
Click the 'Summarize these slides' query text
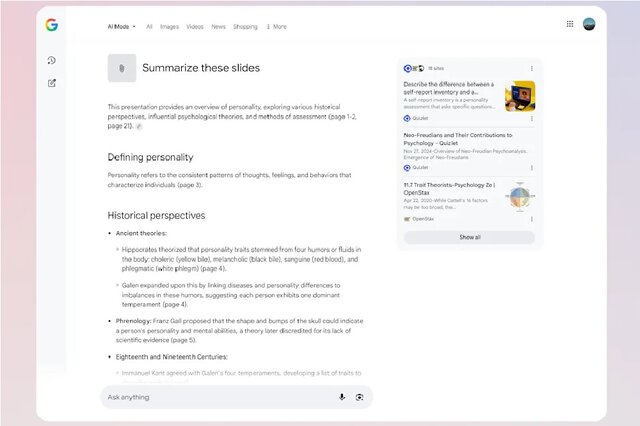tap(201, 68)
